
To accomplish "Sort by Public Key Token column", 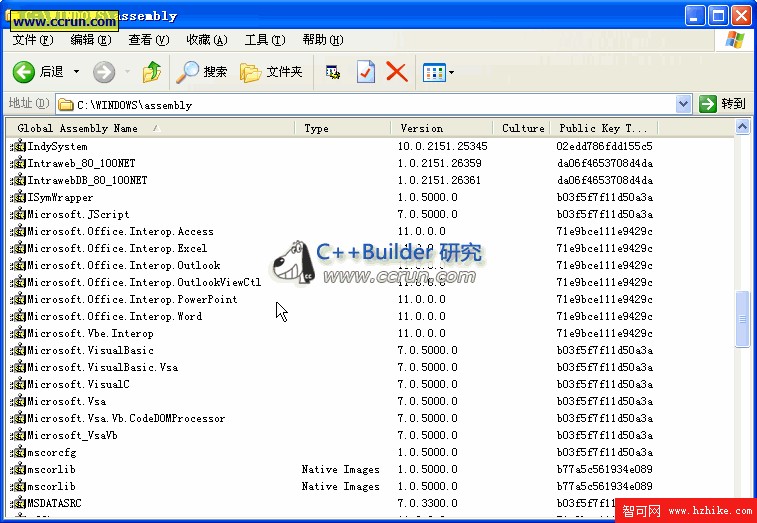I will [604, 128].
